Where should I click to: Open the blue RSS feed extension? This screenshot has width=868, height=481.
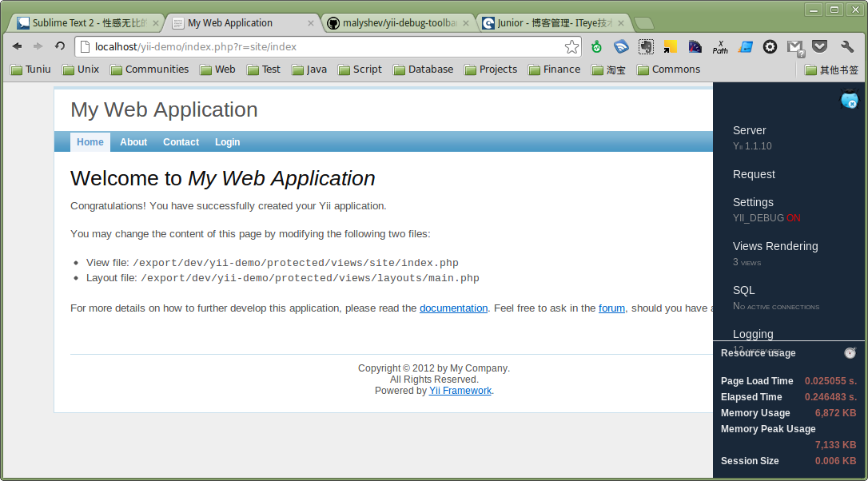(621, 47)
